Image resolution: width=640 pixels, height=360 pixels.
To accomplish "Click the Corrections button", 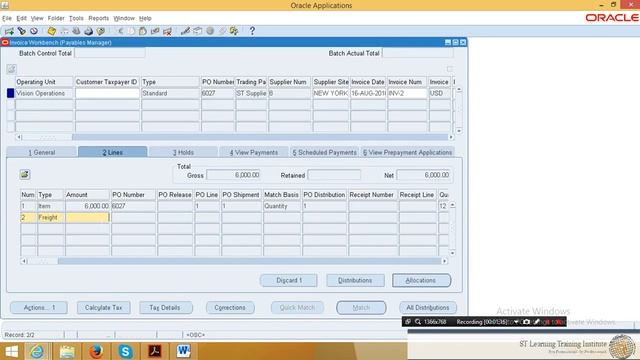I will click(x=230, y=307).
